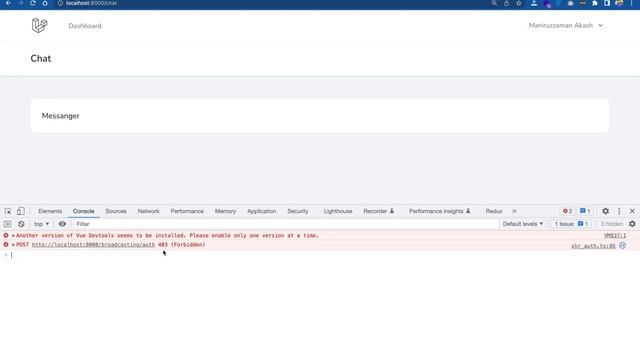Click the error icon on the POST 403 message

pos(6,244)
